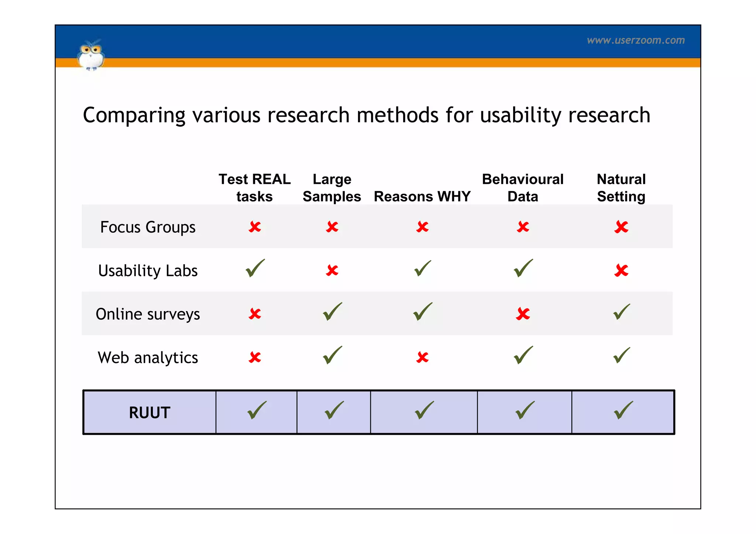Open the www.userzoom.com link
Image resolution: width=756 pixels, height=534 pixels.
click(636, 40)
